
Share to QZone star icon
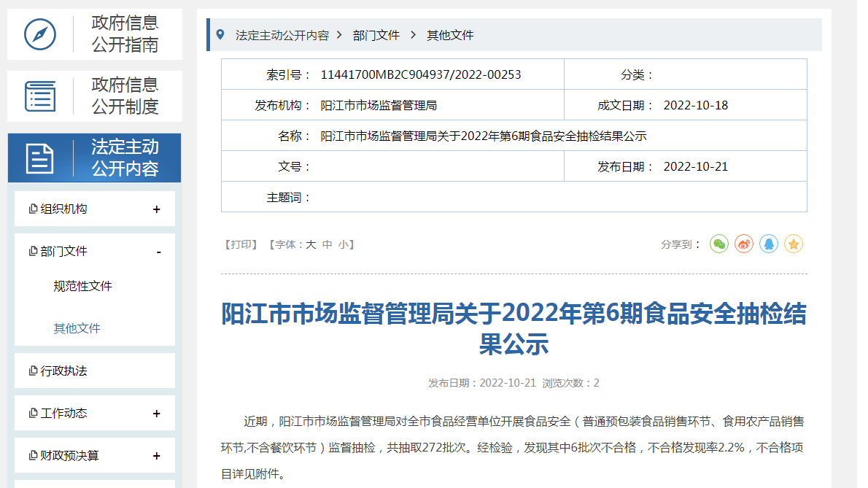[794, 244]
